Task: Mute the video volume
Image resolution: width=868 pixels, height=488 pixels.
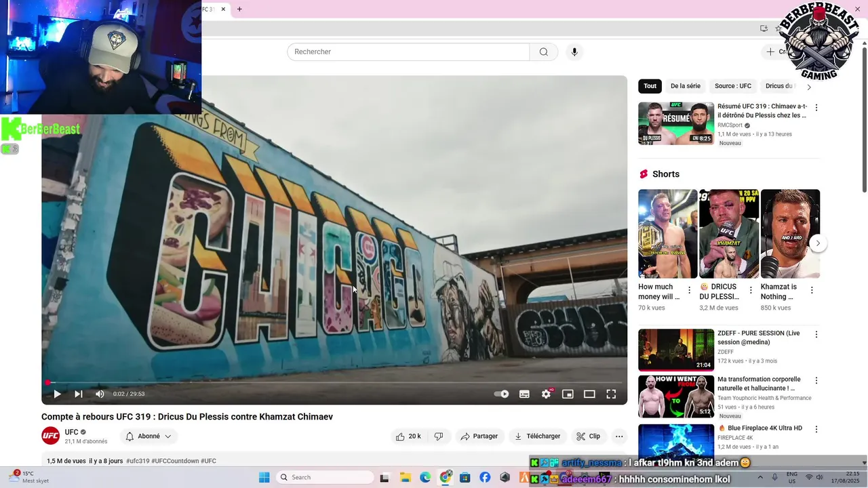Action: 100,394
